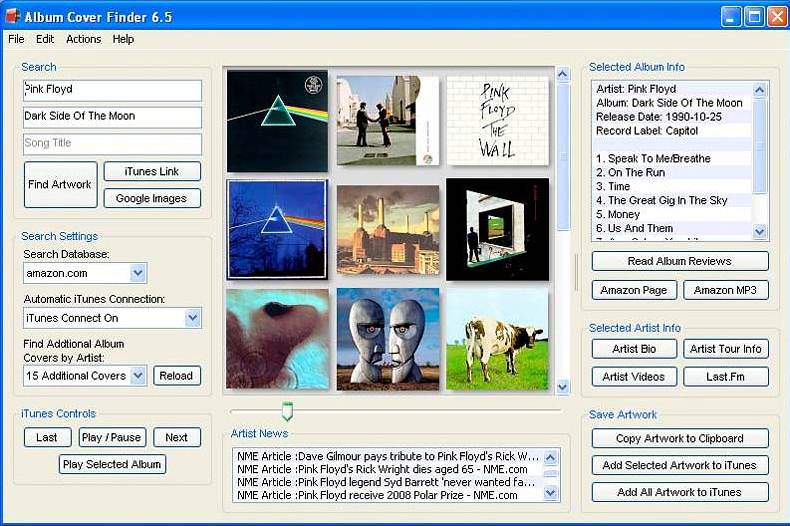Click the iTunes Link button
The height and width of the screenshot is (526, 790).
click(x=152, y=171)
